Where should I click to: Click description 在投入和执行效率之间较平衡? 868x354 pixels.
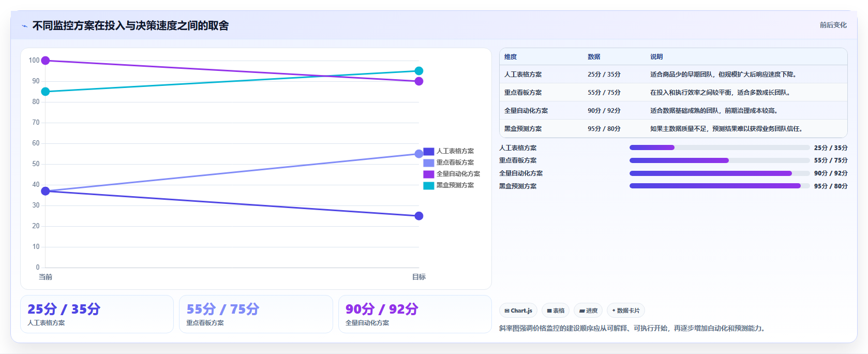[720, 93]
